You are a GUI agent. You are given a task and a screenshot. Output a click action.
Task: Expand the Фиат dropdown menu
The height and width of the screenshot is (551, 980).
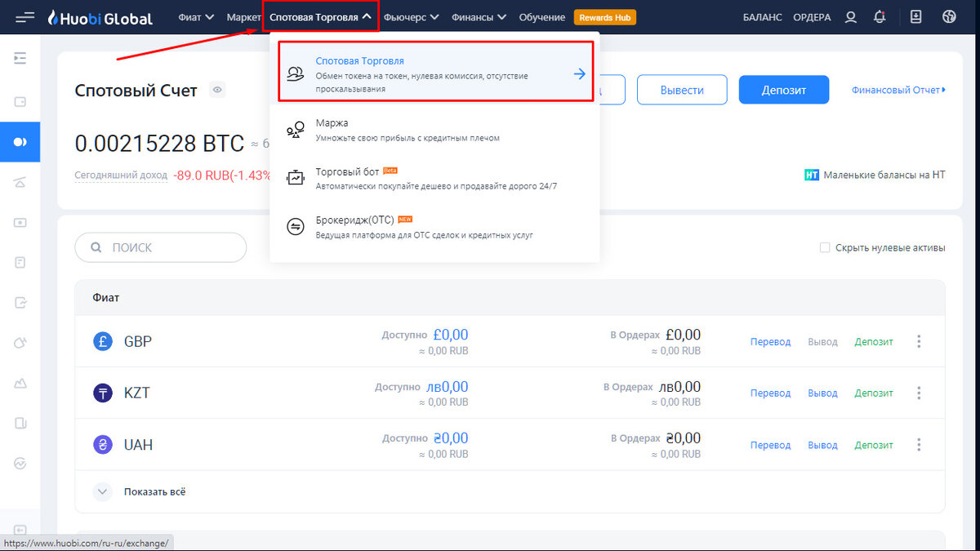click(196, 17)
